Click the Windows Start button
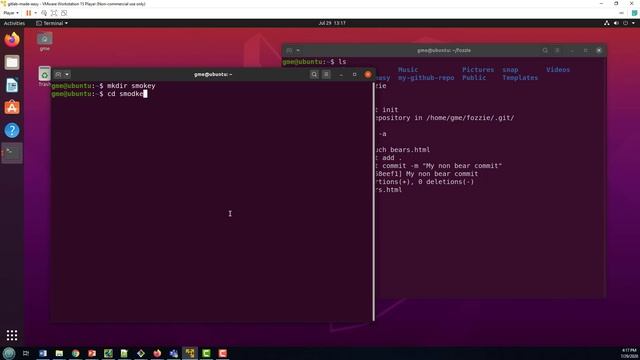 [9, 353]
